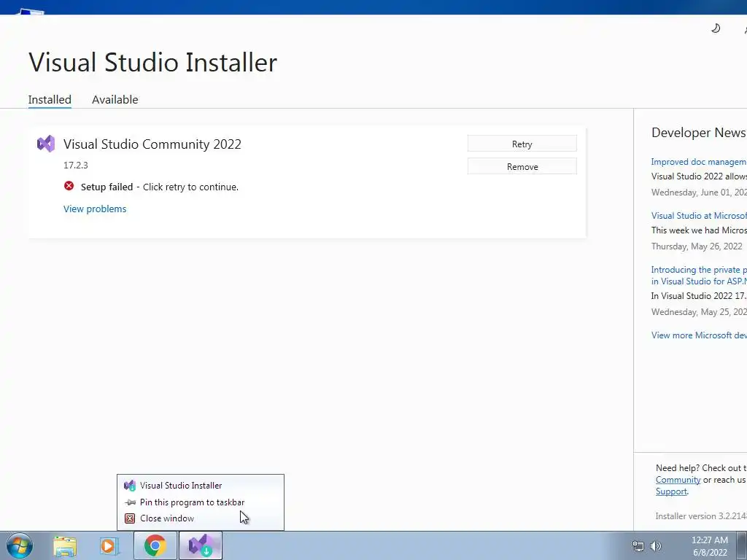Switch to the Available tab
The image size is (747, 560).
[115, 99]
